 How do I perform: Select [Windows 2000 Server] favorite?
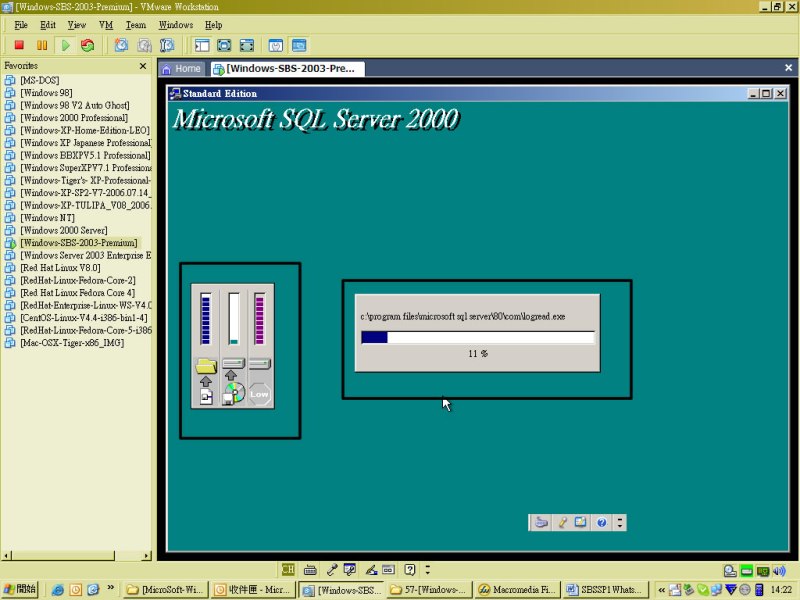tap(64, 230)
